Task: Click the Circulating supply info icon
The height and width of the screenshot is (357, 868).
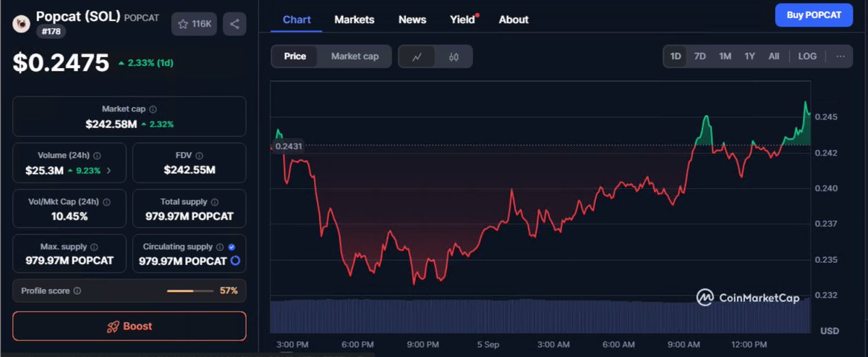Action: coord(220,247)
